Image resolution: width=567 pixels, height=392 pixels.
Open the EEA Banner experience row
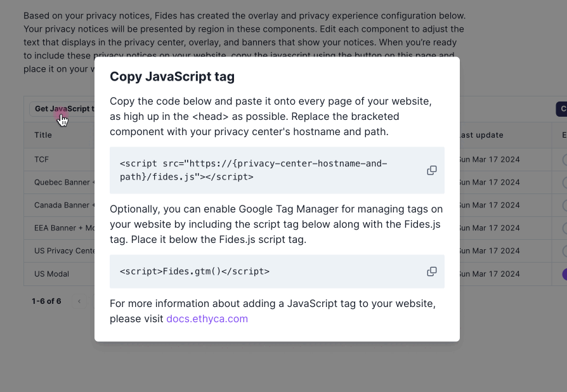point(64,228)
